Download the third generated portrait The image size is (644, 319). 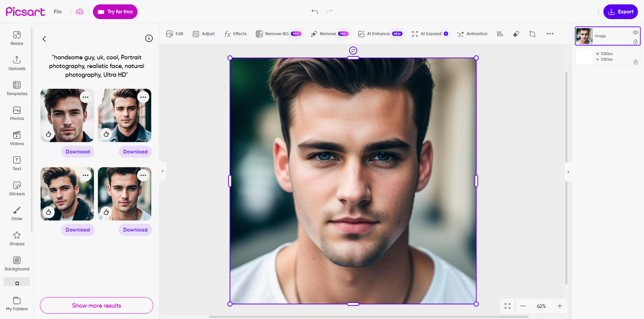(x=77, y=229)
